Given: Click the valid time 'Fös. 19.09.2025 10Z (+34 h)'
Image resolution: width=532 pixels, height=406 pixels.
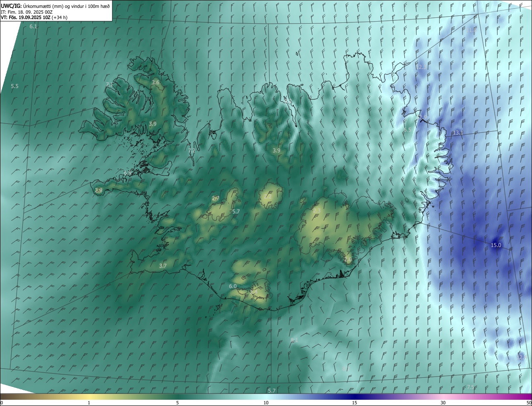Looking at the screenshot, I should [x=37, y=18].
